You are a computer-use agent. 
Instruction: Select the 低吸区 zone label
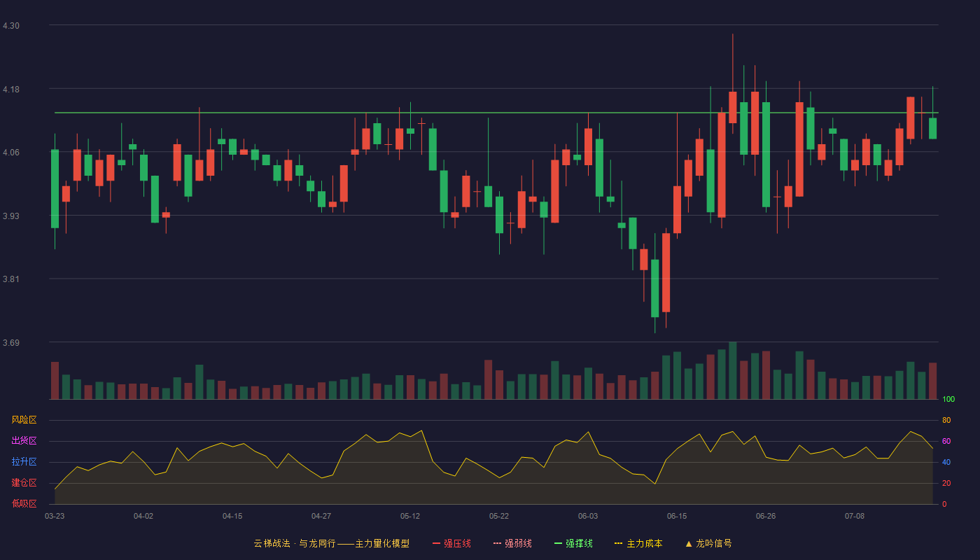click(24, 503)
